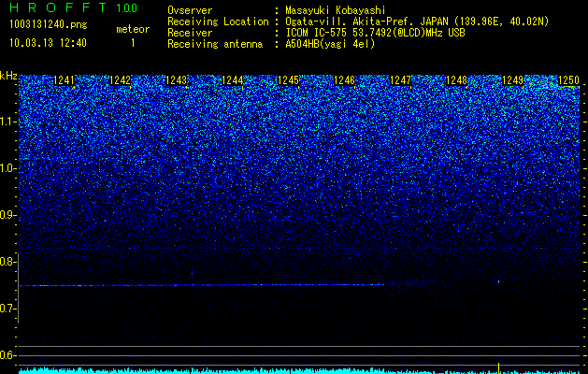Screen dimensions: 588x374
Task: Click the 1250 time marker
Action: point(569,80)
